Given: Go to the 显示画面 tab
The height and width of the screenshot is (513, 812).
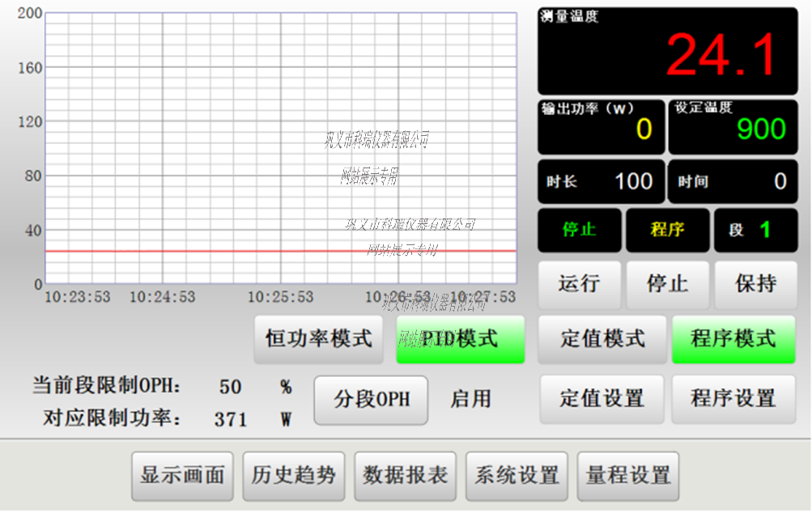Looking at the screenshot, I should point(182,476).
